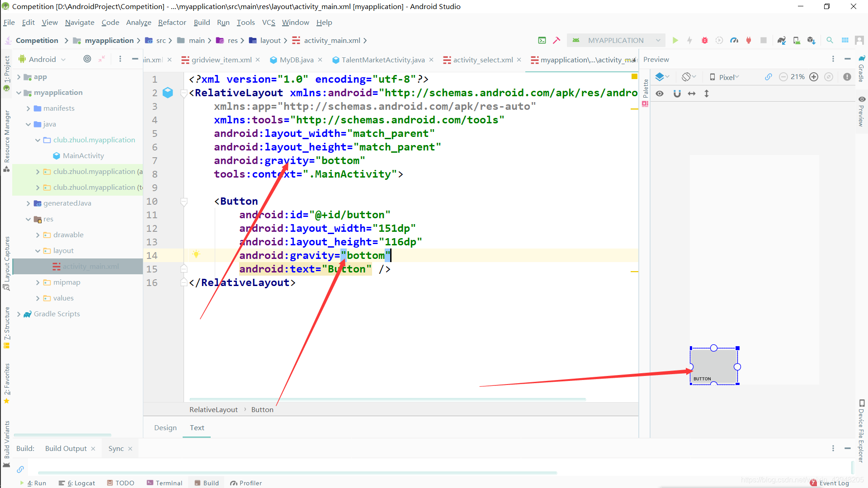
Task: Switch to the Design tab
Action: (x=165, y=427)
